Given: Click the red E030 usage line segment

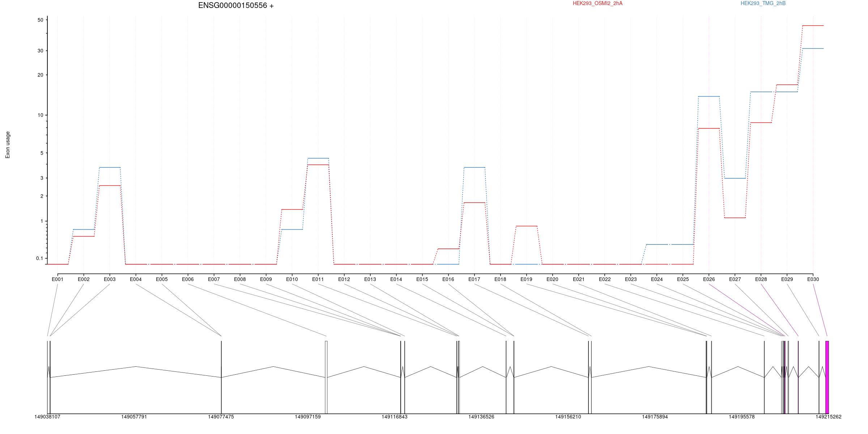Looking at the screenshot, I should pos(813,26).
